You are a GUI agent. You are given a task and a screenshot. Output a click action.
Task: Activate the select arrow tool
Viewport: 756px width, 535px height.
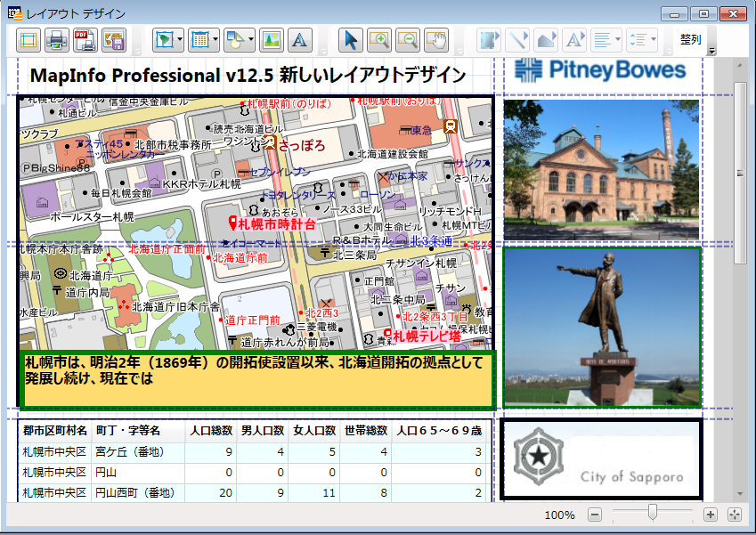coord(351,40)
